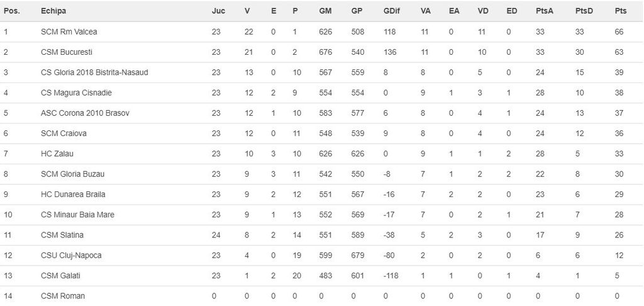Click CS Gloria 2018 Bistrita-Nasaud
644x306 pixels.
point(94,72)
